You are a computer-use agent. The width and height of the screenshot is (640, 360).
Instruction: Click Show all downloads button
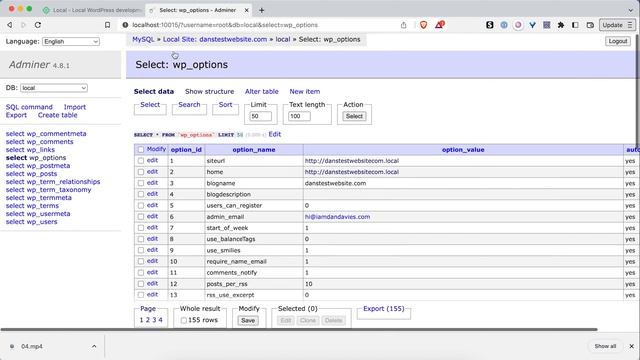pyautogui.click(x=605, y=346)
